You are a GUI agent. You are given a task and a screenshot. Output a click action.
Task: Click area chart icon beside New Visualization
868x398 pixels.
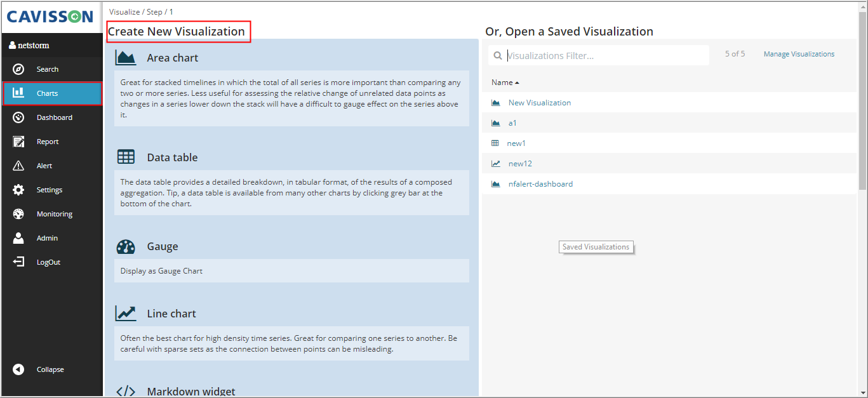496,103
